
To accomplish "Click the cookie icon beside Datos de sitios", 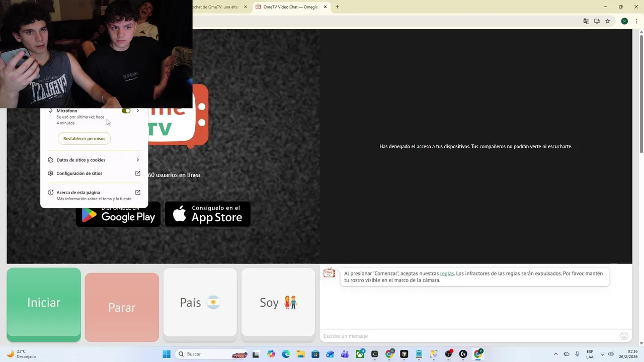I will tap(51, 160).
